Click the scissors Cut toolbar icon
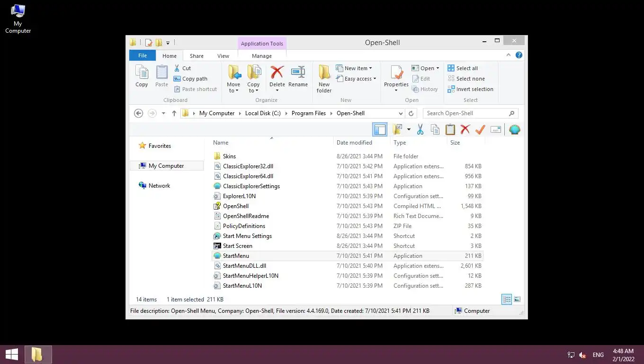Screen dimensions: 644x364 [420, 129]
